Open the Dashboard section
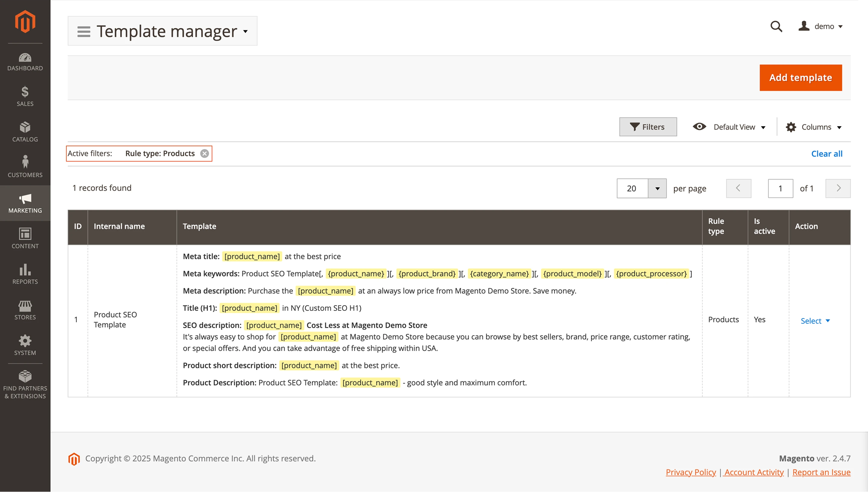Viewport: 868px width, 492px height. point(25,62)
